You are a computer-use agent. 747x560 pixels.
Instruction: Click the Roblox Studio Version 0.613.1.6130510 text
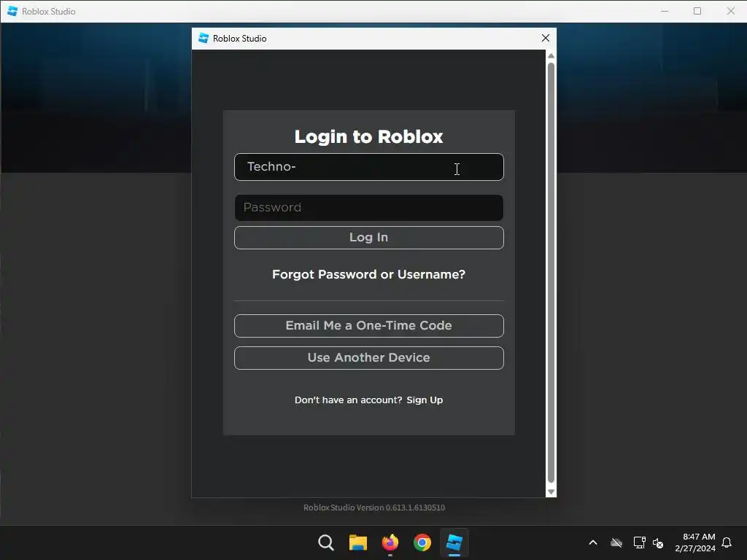click(374, 507)
